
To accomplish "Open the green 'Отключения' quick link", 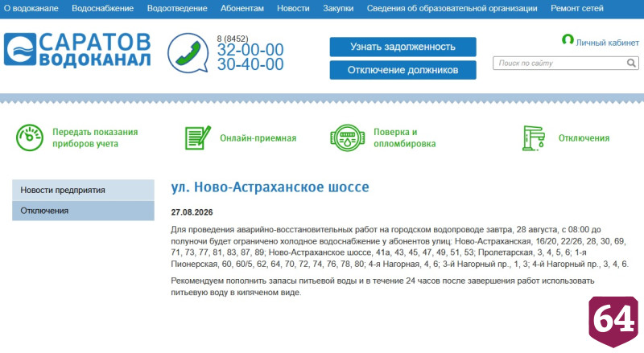I will click(x=584, y=138).
